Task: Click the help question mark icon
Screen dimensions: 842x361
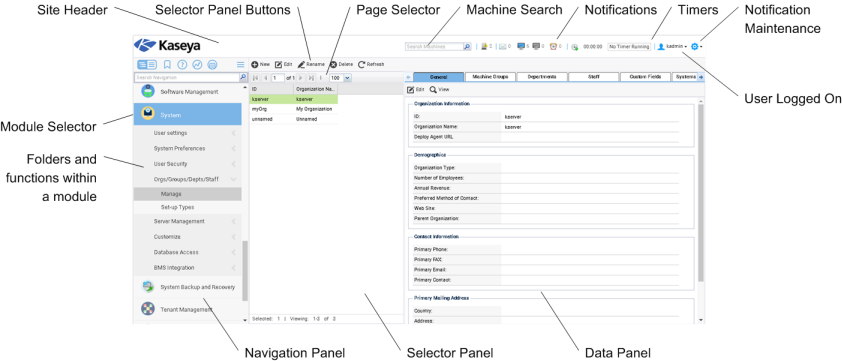Action: (x=182, y=64)
